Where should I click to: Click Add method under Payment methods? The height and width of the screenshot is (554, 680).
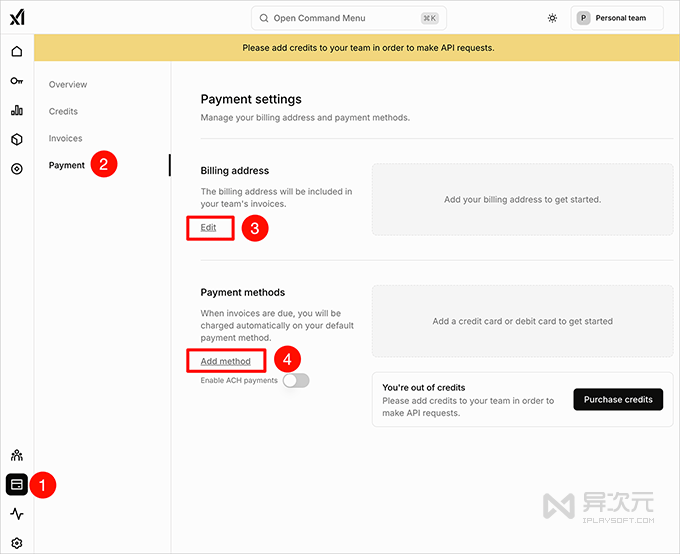coord(225,361)
